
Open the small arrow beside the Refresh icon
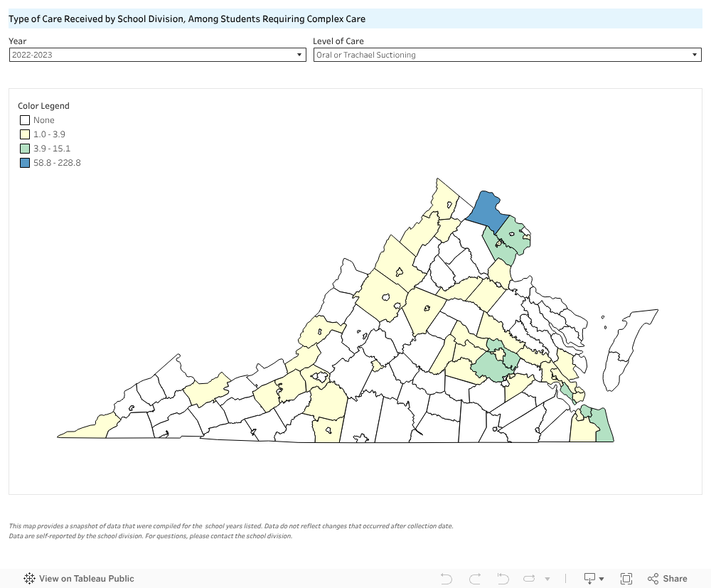tap(547, 579)
